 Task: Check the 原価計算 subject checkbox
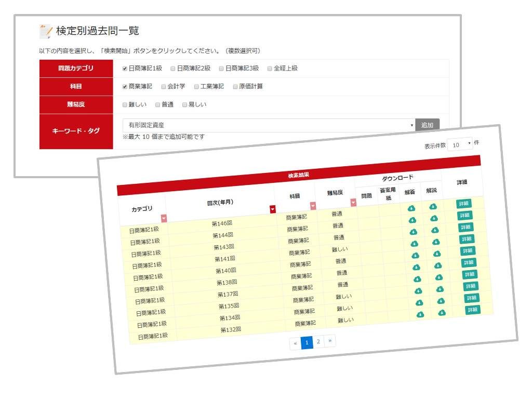[x=235, y=87]
